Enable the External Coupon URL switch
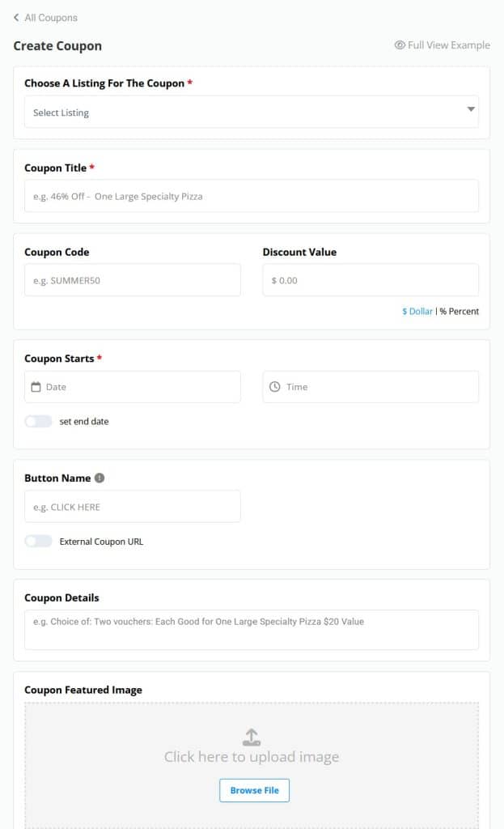The height and width of the screenshot is (829, 504). pyautogui.click(x=39, y=542)
